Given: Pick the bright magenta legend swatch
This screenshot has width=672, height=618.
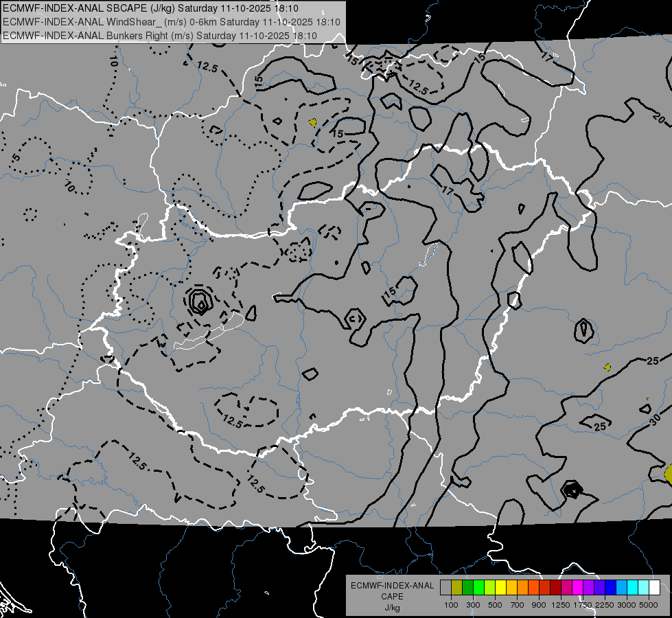Looking at the screenshot, I should pyautogui.click(x=578, y=587).
